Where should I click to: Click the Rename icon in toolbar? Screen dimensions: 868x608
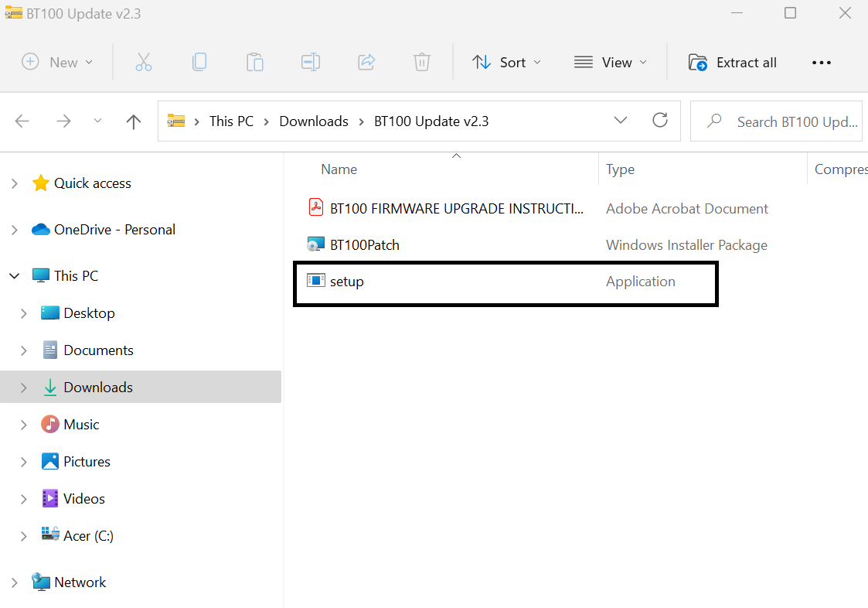pos(311,63)
